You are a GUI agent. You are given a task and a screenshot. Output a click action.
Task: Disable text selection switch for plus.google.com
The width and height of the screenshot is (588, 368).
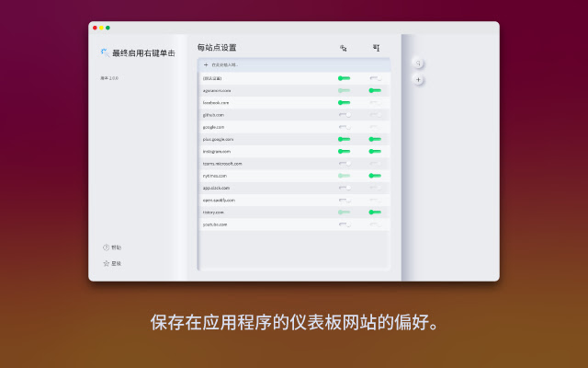376,139
